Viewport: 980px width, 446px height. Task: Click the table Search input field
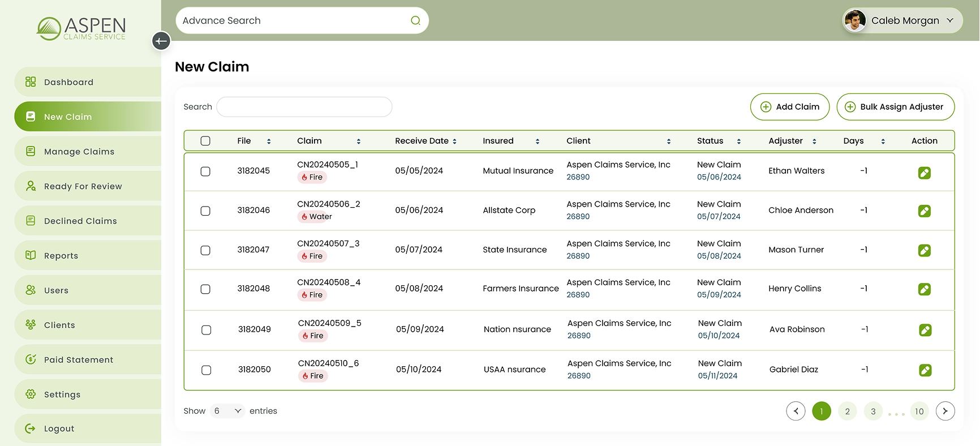tap(304, 107)
